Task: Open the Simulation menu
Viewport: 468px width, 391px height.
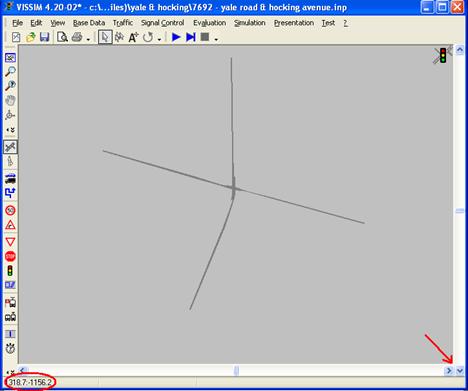Action: 250,23
